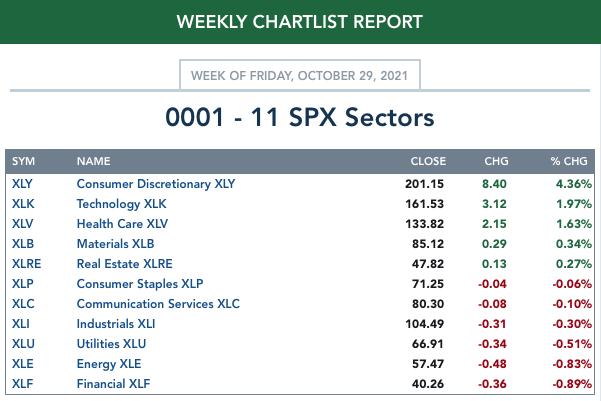601x401 pixels.
Task: Click the Consumer Staples XLP link
Action: click(x=140, y=284)
